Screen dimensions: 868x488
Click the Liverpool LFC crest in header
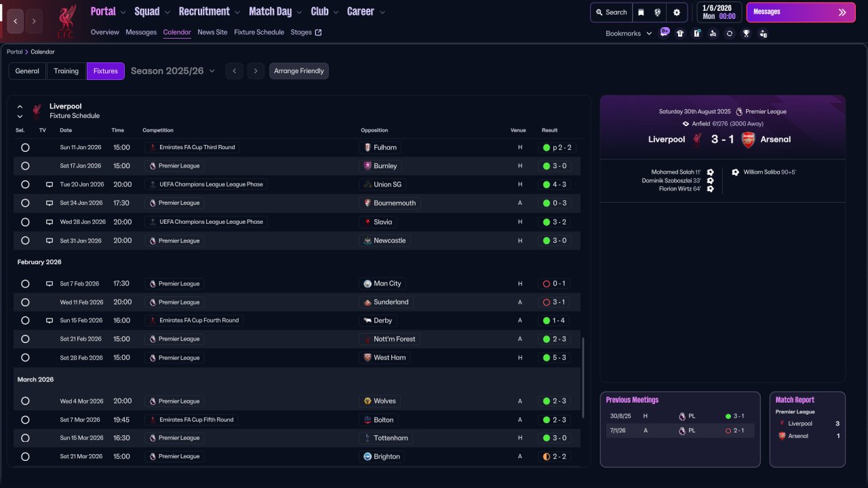(66, 21)
